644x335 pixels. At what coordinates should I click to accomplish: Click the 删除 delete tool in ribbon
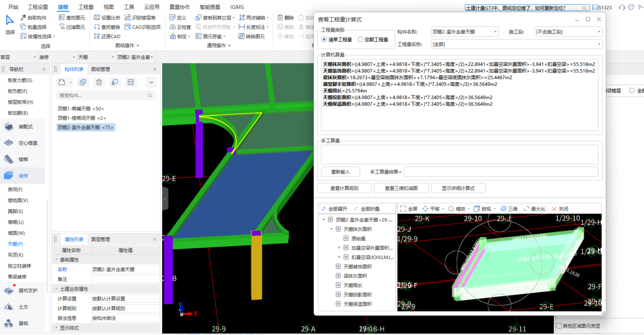click(286, 17)
